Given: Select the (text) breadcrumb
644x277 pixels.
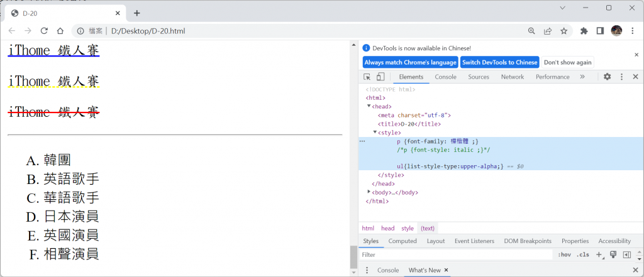Looking at the screenshot, I should [427, 228].
